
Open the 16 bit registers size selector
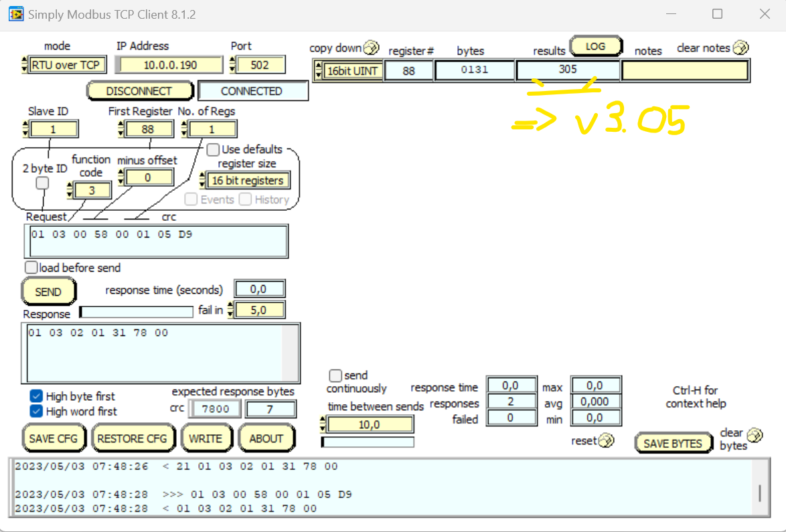(x=247, y=181)
